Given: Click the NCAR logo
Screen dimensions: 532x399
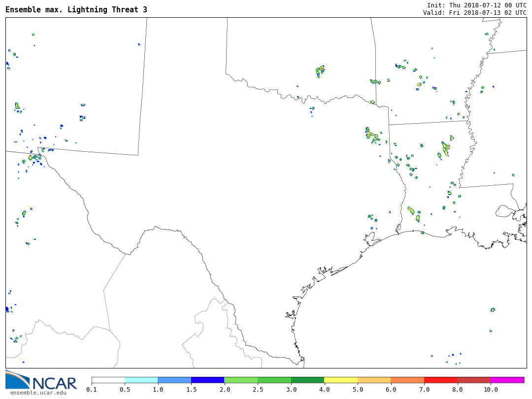Looking at the screenshot, I should tap(41, 380).
